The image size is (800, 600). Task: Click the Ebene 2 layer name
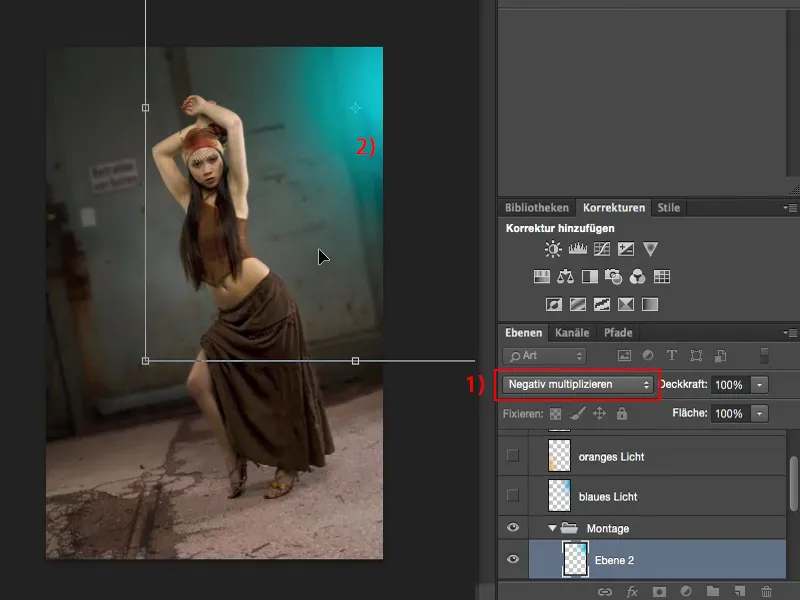click(x=614, y=560)
